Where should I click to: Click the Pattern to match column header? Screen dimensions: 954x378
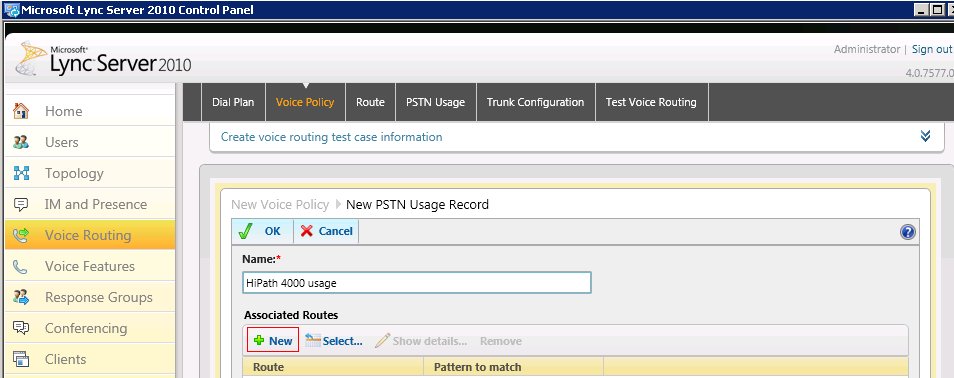tap(514, 367)
